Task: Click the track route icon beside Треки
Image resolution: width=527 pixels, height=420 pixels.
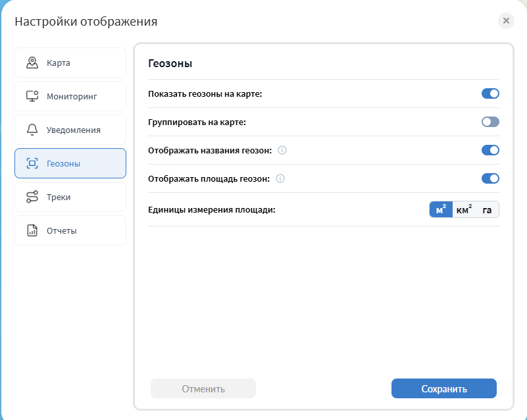Action: coord(32,197)
